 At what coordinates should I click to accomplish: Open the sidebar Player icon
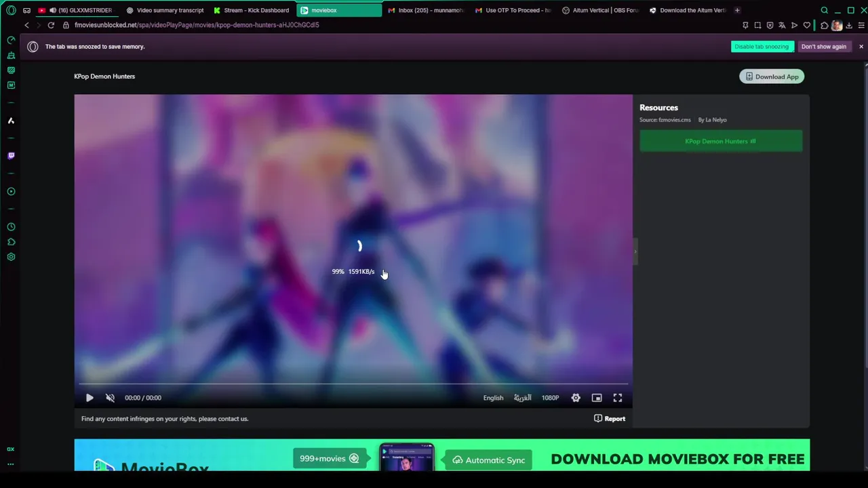11,191
